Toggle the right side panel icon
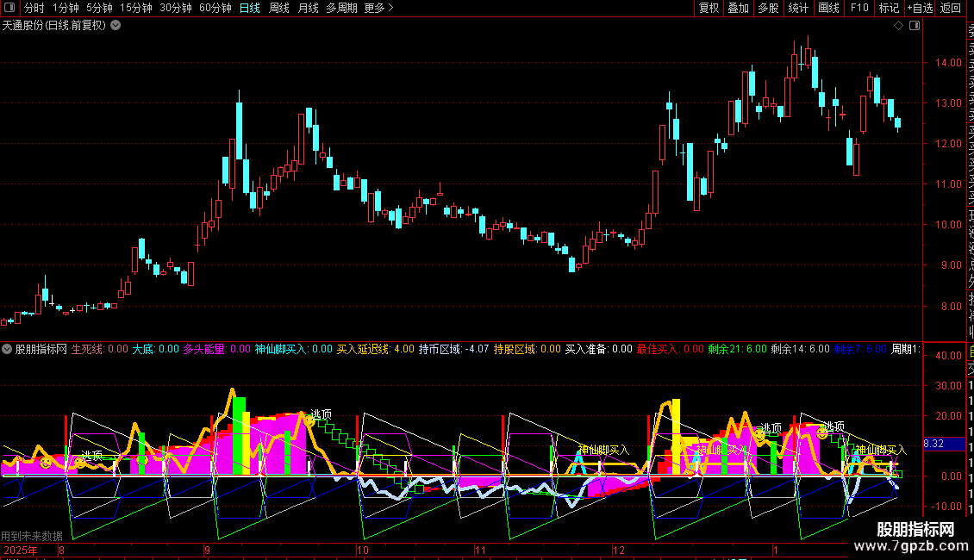This screenshot has width=974, height=560. click(x=915, y=26)
